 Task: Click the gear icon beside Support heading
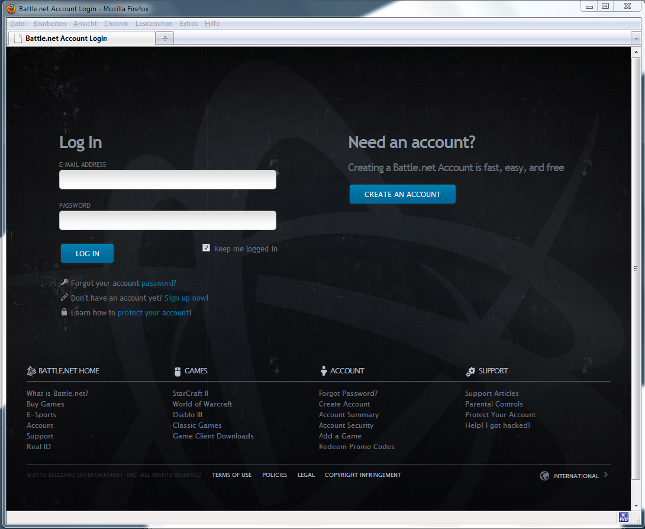470,371
